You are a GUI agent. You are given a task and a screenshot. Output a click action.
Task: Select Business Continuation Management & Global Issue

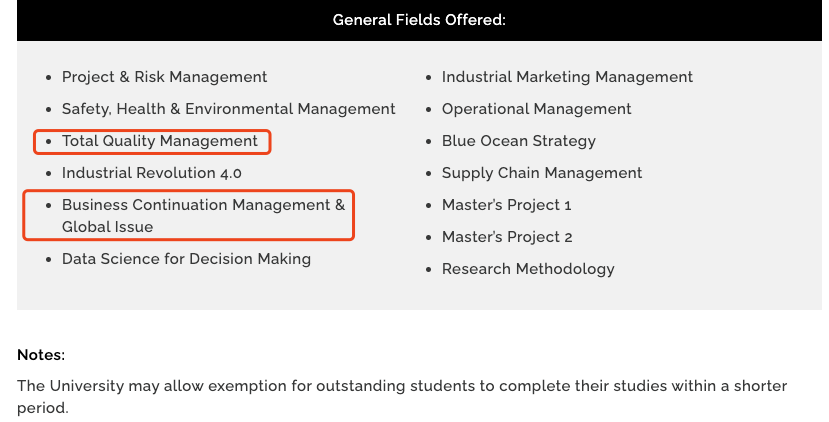(x=204, y=216)
